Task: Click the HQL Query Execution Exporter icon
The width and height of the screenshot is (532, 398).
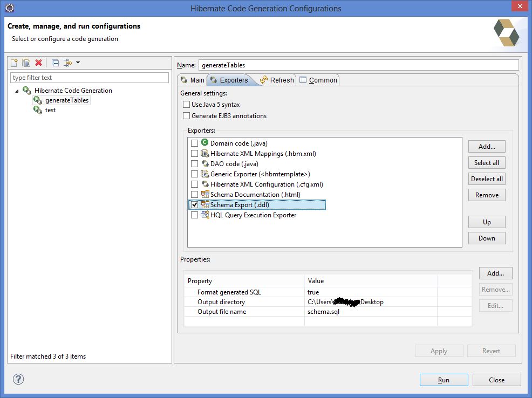Action: pyautogui.click(x=204, y=215)
